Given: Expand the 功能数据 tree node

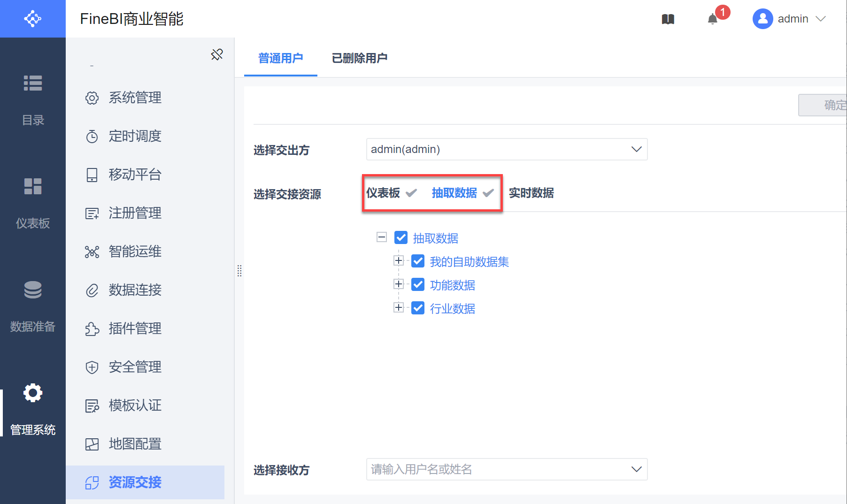Looking at the screenshot, I should pyautogui.click(x=399, y=284).
